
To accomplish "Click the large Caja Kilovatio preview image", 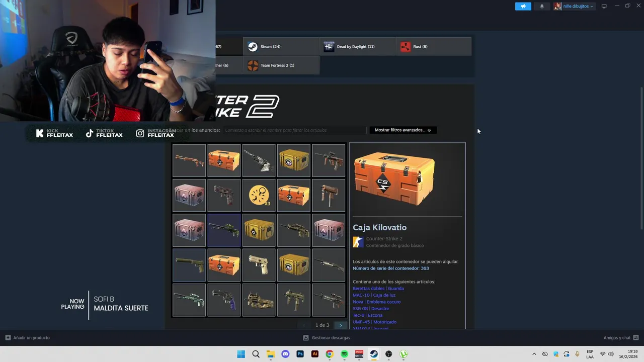I will click(x=394, y=178).
